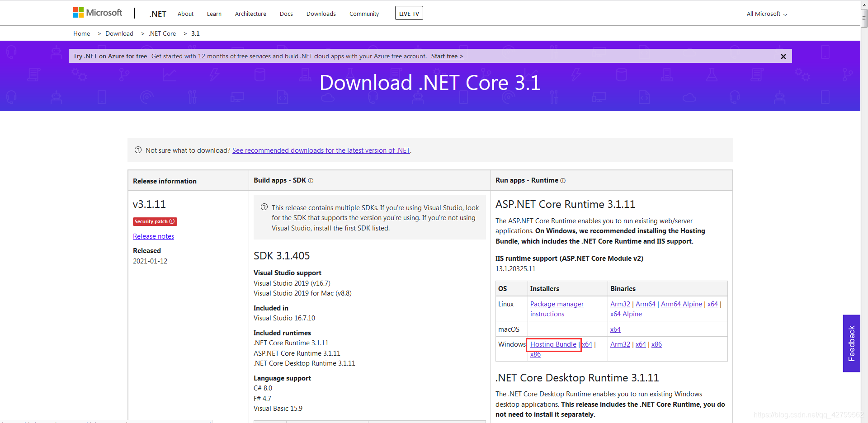
Task: Download Windows x64 binary
Action: click(641, 344)
